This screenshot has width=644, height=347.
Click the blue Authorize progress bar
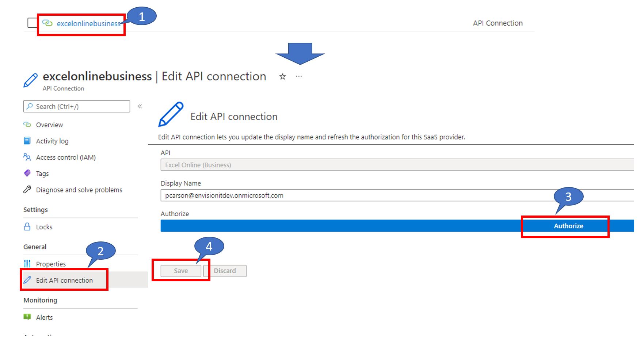click(x=329, y=226)
